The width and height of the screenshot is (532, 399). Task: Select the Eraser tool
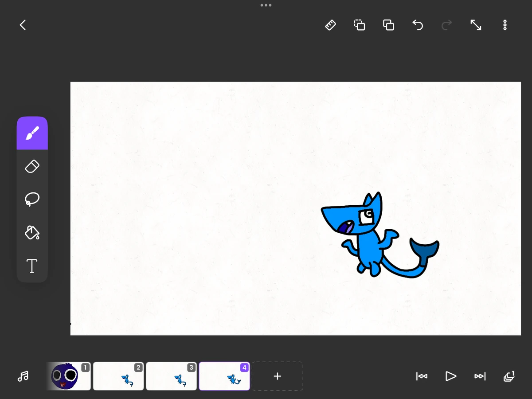[x=32, y=166]
